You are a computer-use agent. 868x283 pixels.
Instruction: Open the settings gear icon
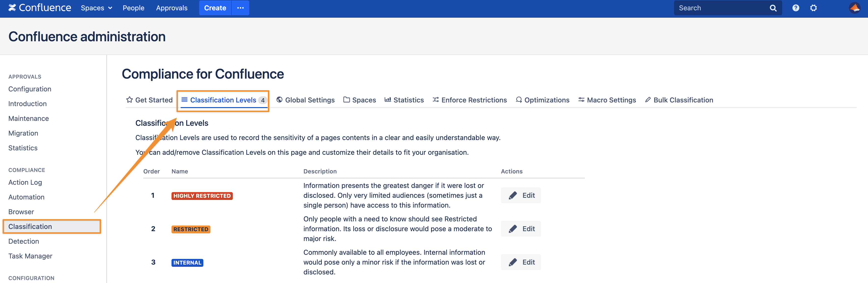[814, 8]
